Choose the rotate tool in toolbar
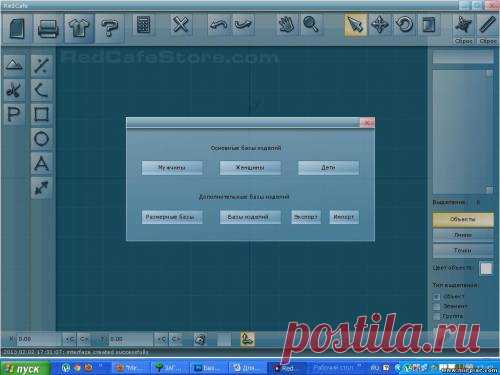The height and width of the screenshot is (375, 500). (404, 25)
